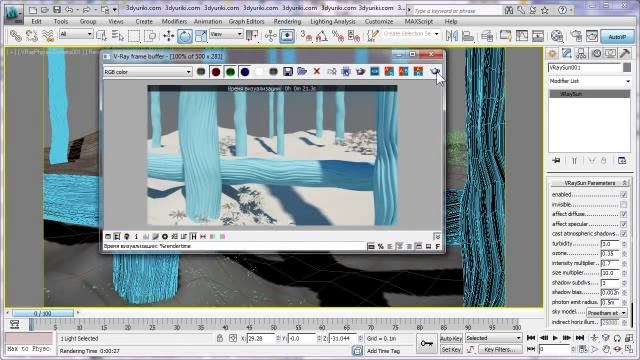The image size is (640, 360).
Task: Activate the Select Object tool
Action: point(101,36)
